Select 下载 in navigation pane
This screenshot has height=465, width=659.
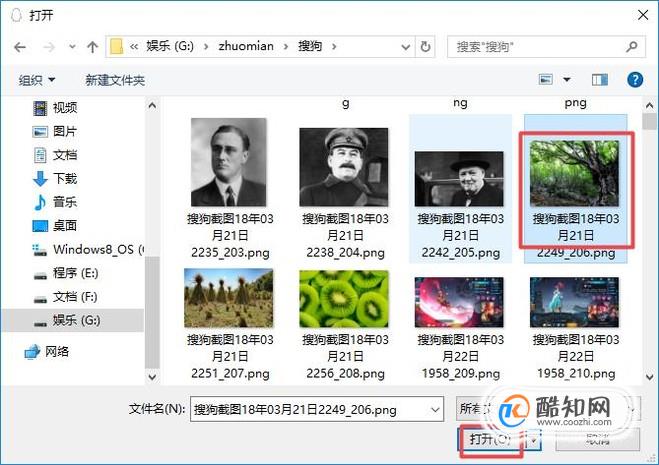tap(65, 179)
